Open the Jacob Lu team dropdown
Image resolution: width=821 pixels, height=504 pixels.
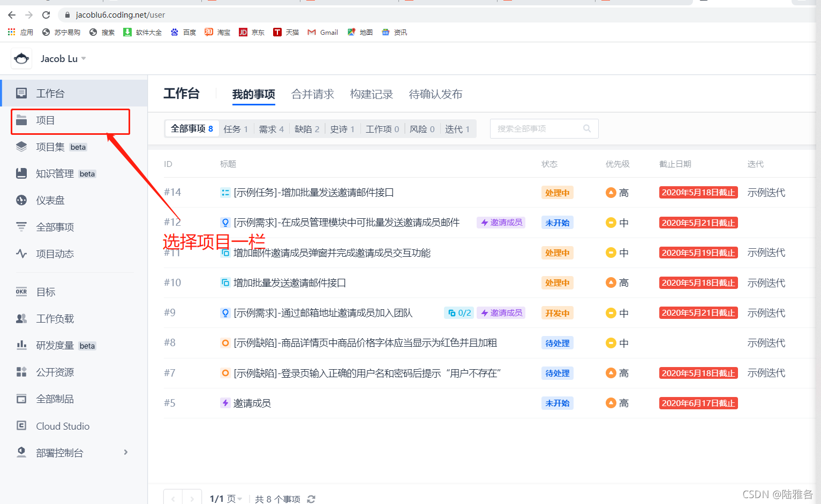(63, 59)
